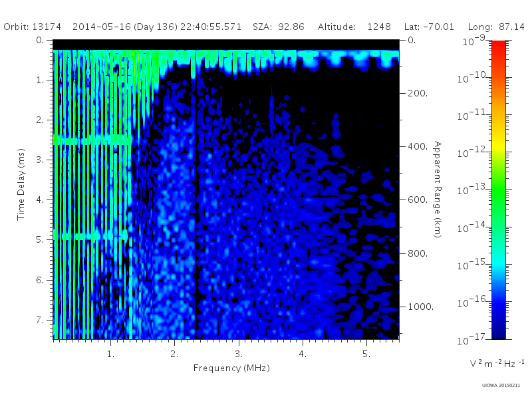Click the frequency tick label '1.'
This screenshot has width=532, height=399.
click(x=110, y=354)
